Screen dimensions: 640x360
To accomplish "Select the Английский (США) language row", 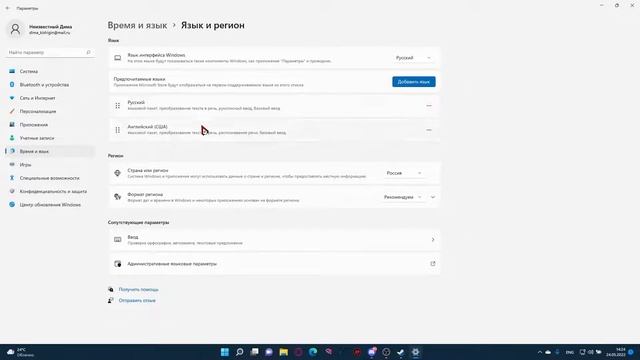I will click(274, 130).
